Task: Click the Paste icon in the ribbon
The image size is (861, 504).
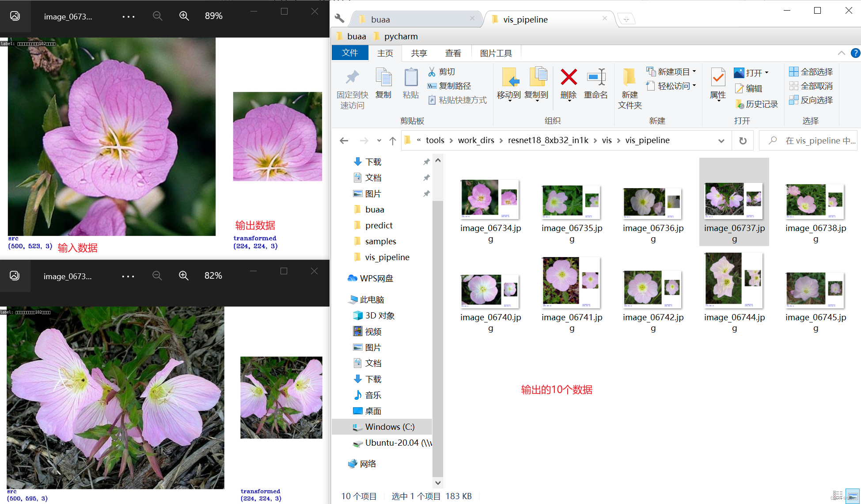Action: (411, 77)
